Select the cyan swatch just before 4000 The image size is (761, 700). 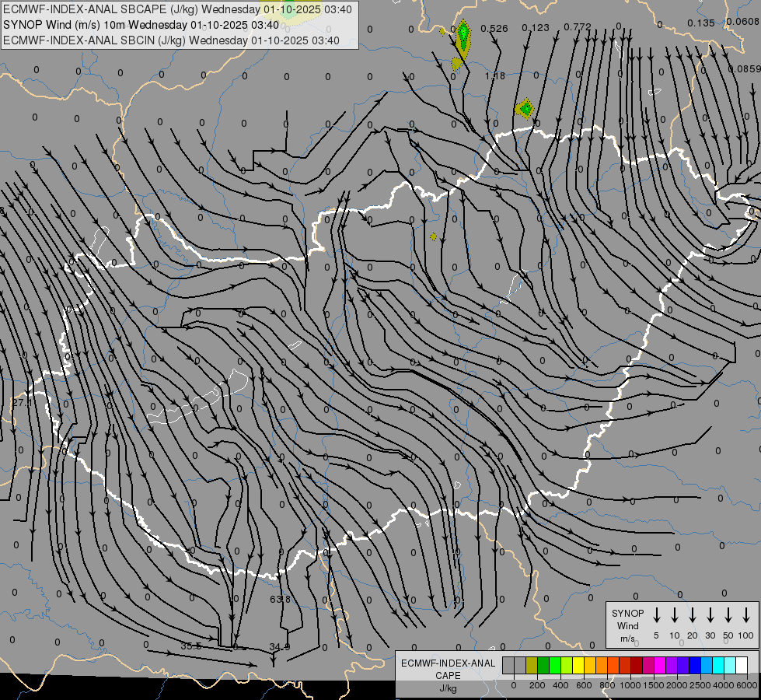(717, 665)
